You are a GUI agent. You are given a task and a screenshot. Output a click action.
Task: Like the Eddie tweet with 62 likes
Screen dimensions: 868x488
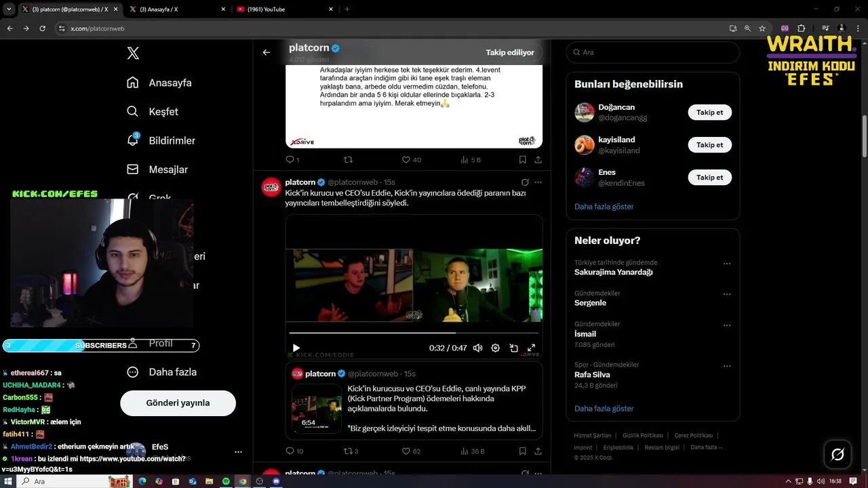[x=411, y=451]
